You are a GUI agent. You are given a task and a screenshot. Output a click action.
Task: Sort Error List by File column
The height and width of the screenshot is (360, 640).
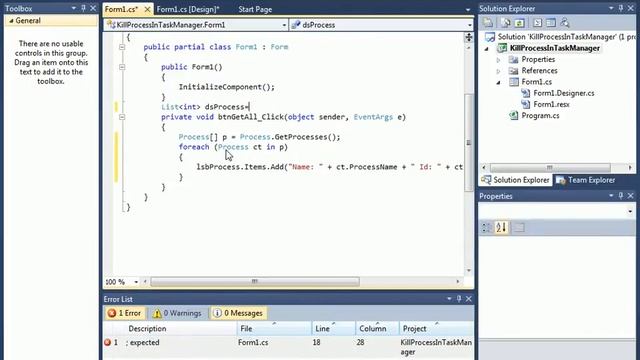click(274, 329)
